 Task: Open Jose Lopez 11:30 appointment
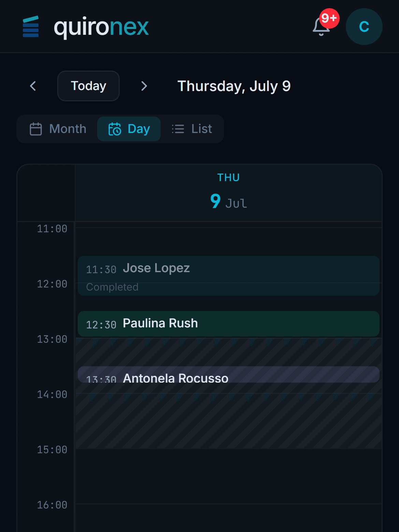point(228,276)
